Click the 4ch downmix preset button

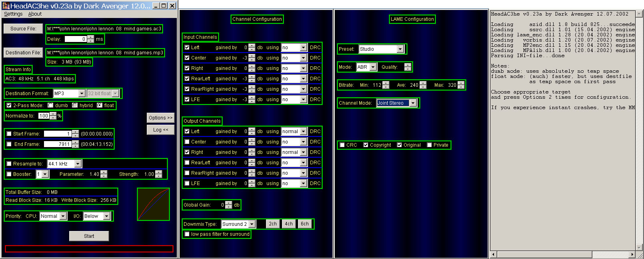[x=289, y=224]
